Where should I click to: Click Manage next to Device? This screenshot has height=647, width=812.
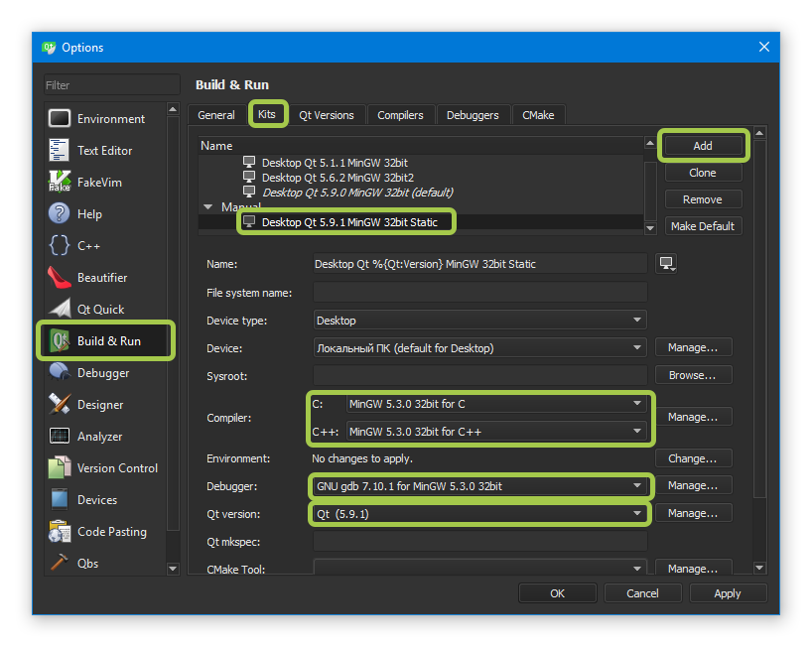[x=693, y=347]
